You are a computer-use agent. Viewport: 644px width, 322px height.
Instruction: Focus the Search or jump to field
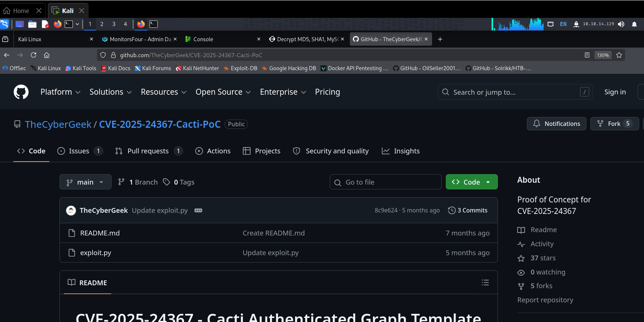pyautogui.click(x=515, y=92)
